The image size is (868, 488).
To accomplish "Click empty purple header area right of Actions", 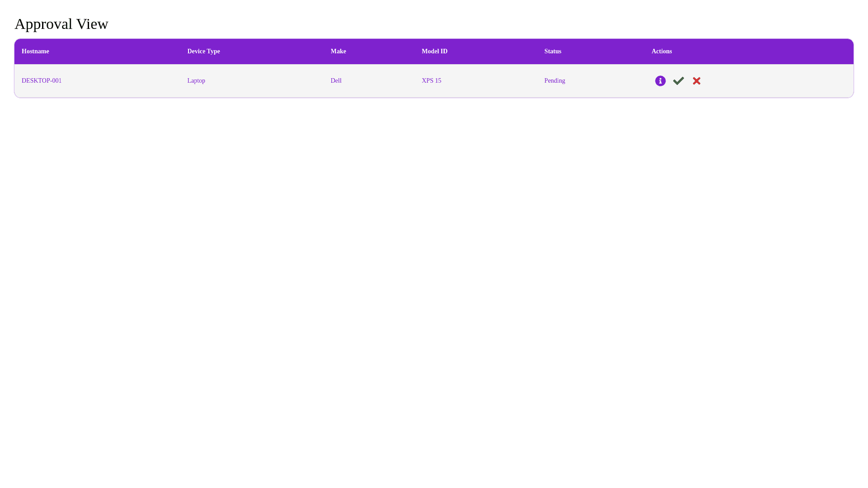I will [769, 52].
